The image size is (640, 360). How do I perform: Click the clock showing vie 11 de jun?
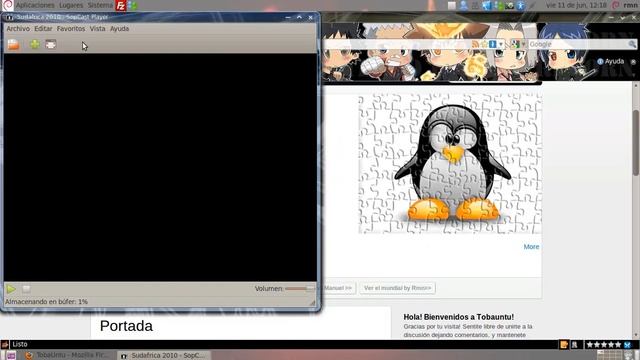[576, 5]
